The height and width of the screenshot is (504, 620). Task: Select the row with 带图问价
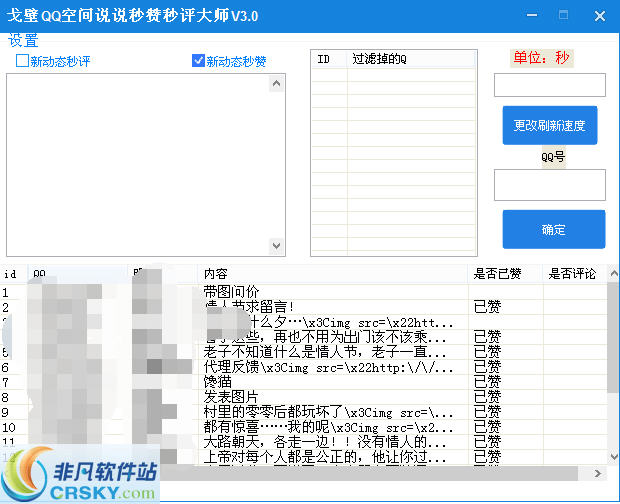pos(303,292)
